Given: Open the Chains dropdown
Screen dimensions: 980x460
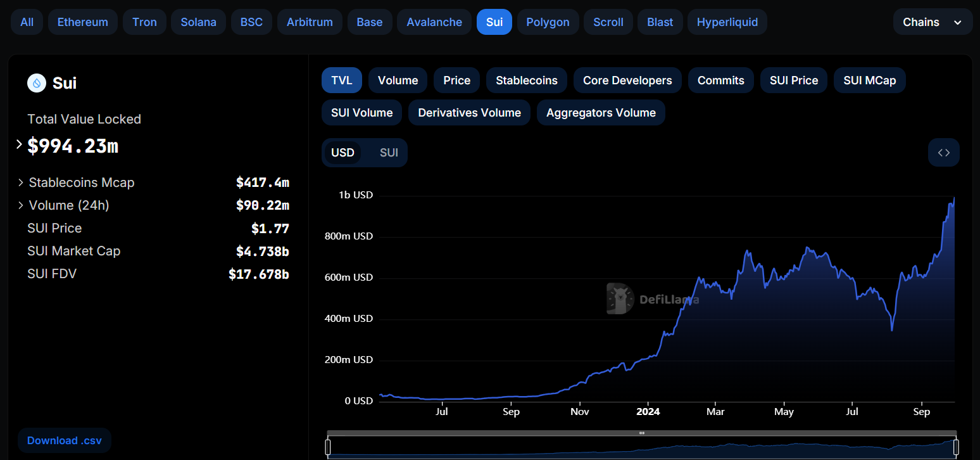Looking at the screenshot, I should [x=933, y=22].
